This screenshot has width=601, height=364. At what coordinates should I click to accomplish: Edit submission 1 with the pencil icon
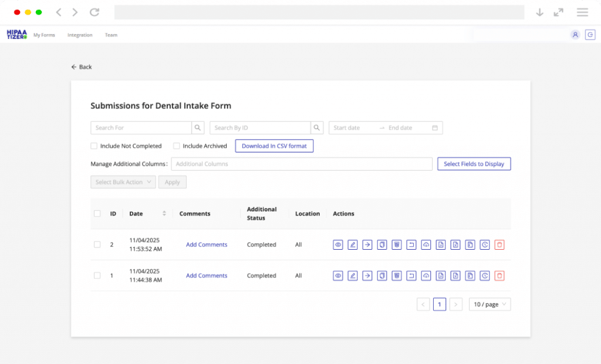(x=352, y=275)
